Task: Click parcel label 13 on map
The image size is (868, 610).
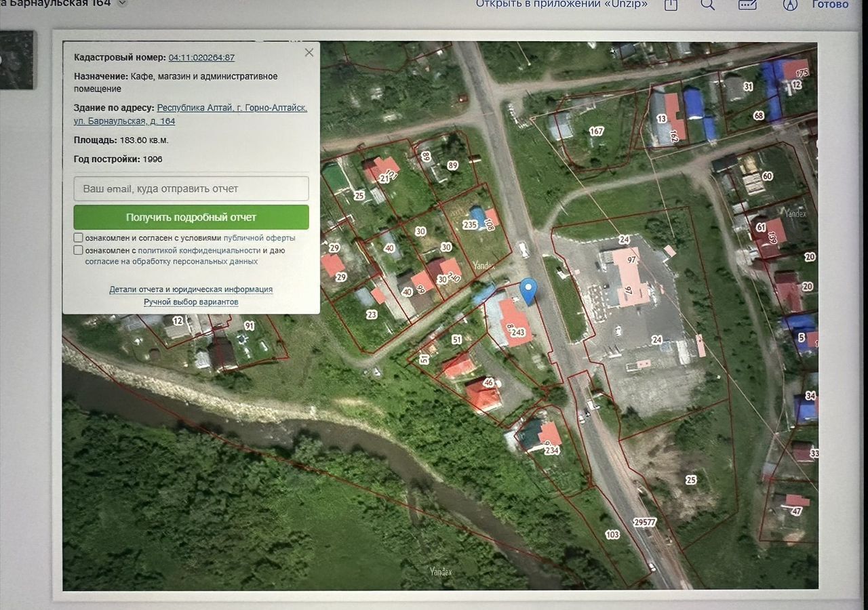Action: (x=662, y=119)
